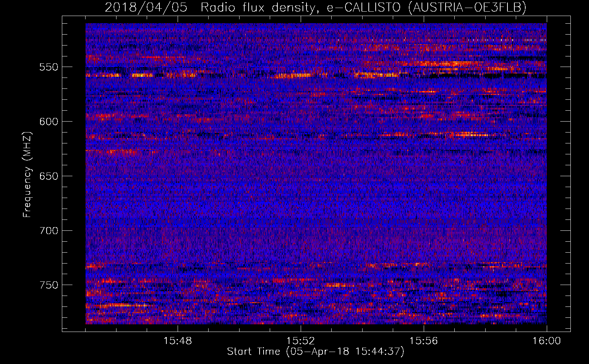Click the plot title showing 2018/04/05 Radio flux density

point(316,7)
